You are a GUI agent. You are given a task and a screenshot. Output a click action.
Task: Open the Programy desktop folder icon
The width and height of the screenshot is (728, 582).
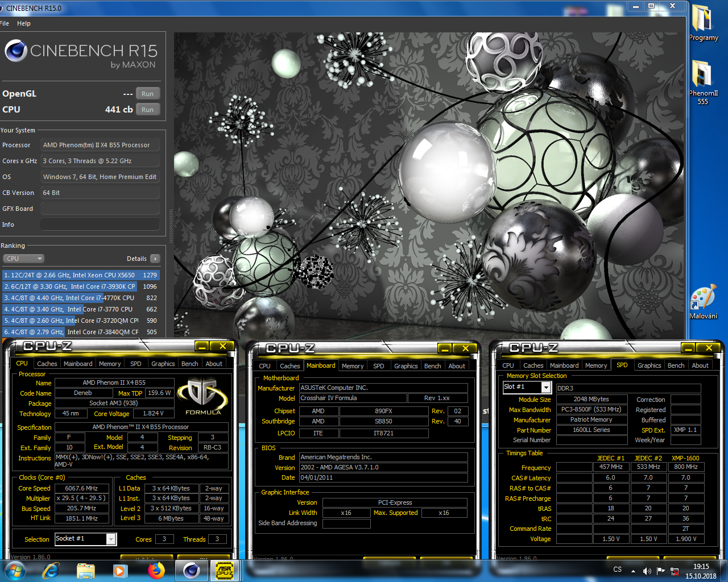click(x=703, y=24)
